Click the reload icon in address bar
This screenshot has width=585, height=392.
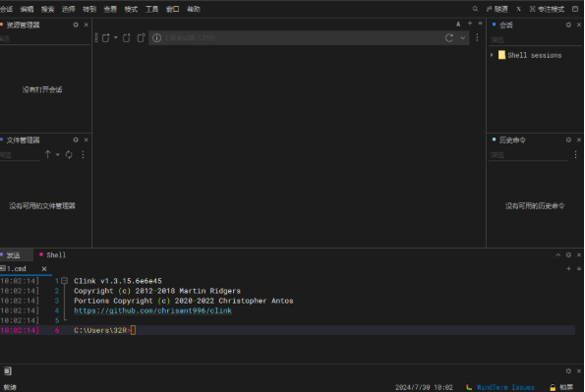[449, 37]
